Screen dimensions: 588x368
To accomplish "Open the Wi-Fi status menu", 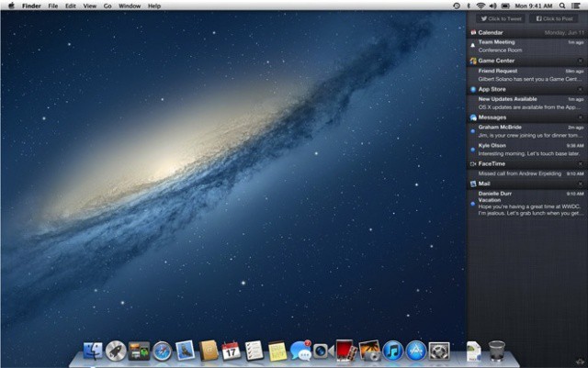I will 480,6.
